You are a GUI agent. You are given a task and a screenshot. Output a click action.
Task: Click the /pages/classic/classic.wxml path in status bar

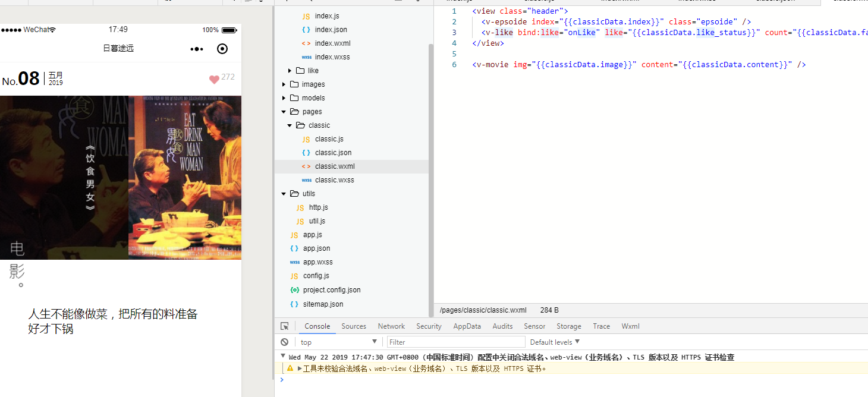pyautogui.click(x=483, y=310)
